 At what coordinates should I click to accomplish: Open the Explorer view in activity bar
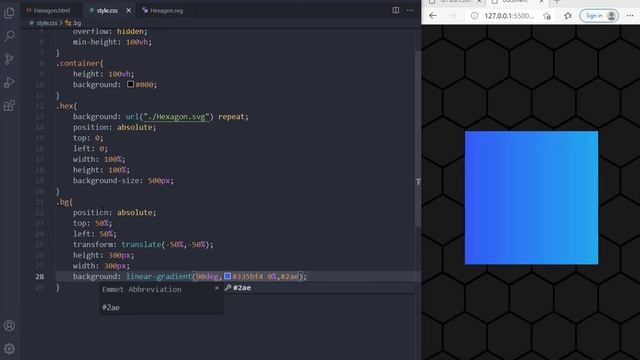9,13
